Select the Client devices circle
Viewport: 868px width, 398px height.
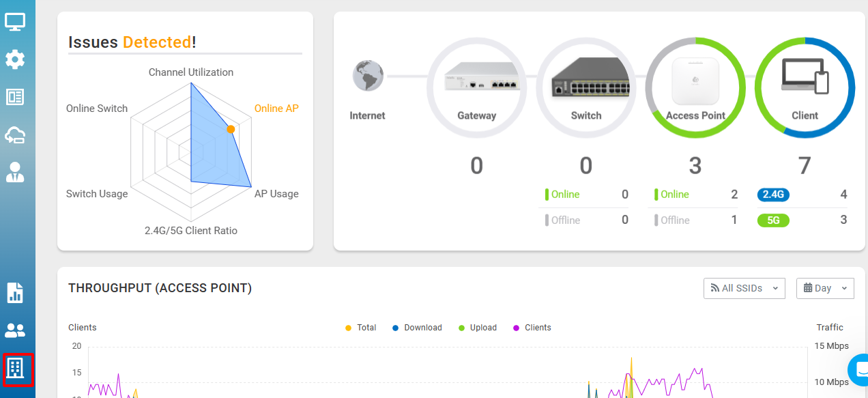[805, 86]
